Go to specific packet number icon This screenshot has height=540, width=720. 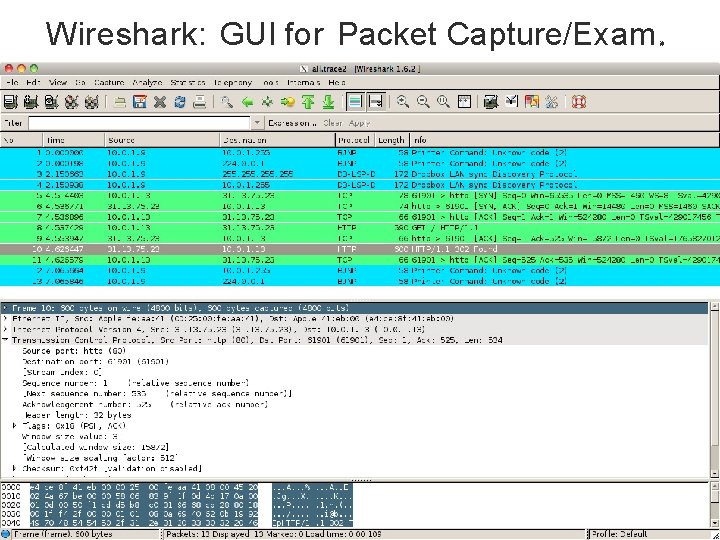click(288, 101)
